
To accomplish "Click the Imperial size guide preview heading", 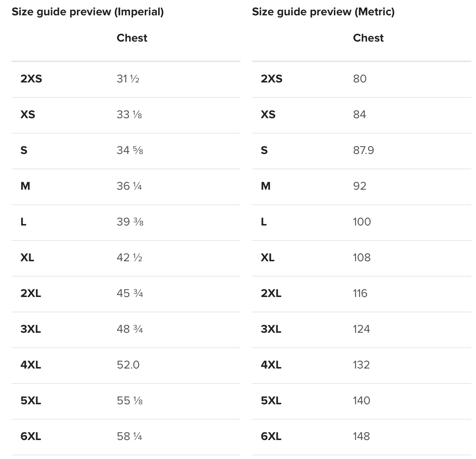I will [87, 12].
